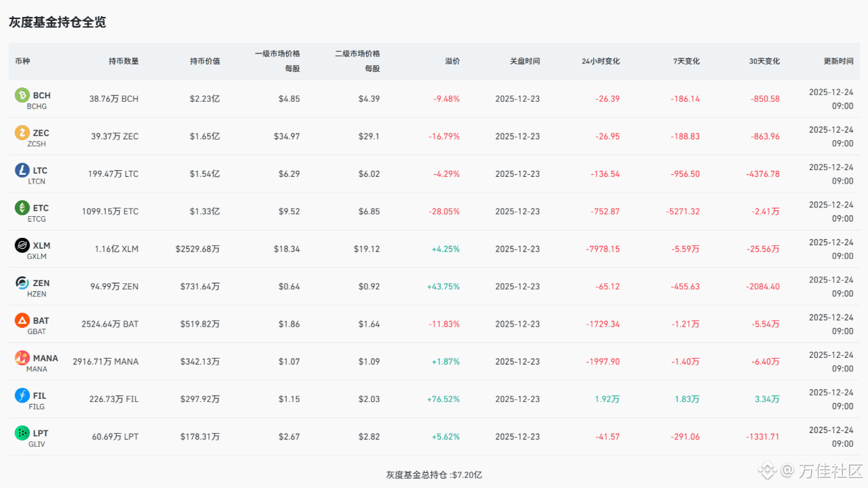Viewport: 868px width, 488px height.
Task: Sort by 24小时变化 column header
Action: (601, 61)
